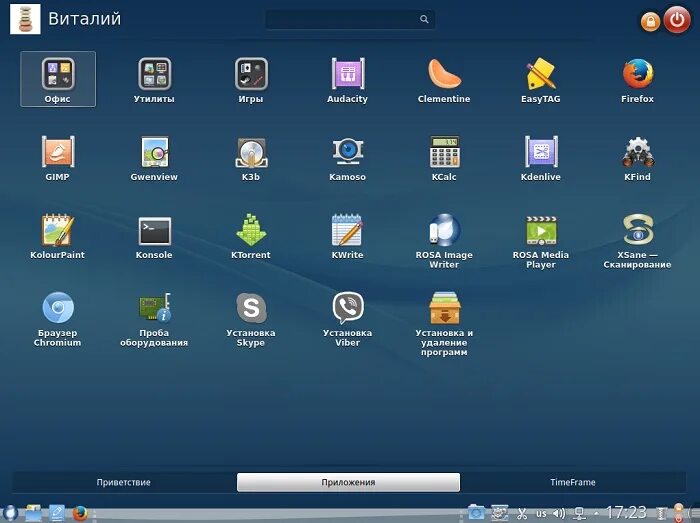Start Установка Skype installer
The image size is (700, 523).
[251, 319]
